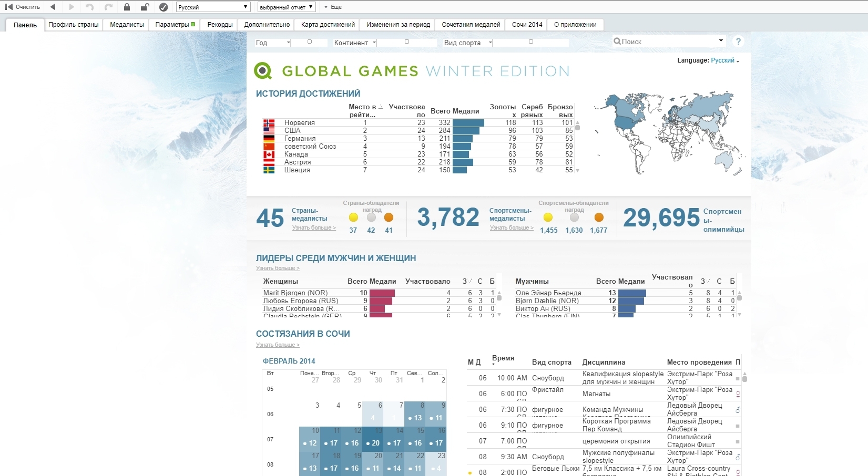Click the achievements table scrollbar down arrow
868x476 pixels.
click(577, 171)
